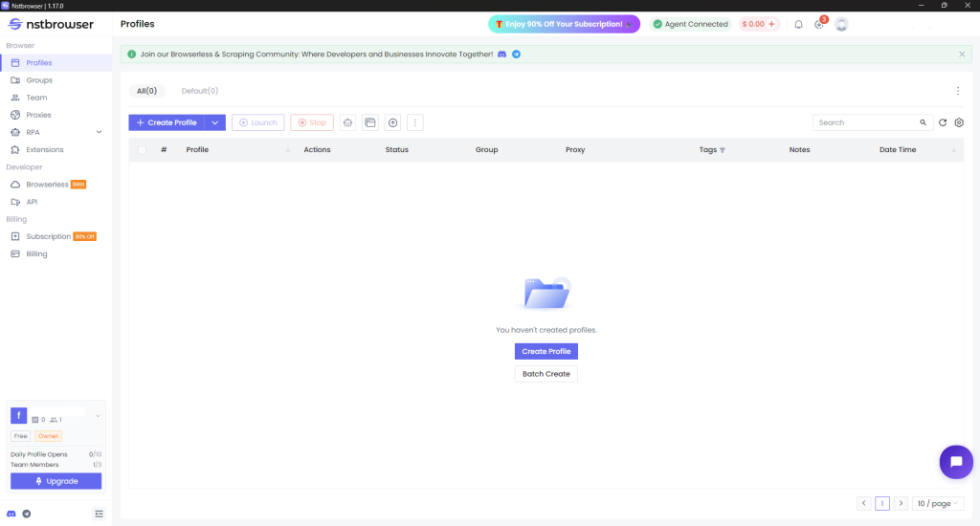Click the workspace avatar with letter f
Image resolution: width=980 pixels, height=526 pixels.
coord(19,415)
